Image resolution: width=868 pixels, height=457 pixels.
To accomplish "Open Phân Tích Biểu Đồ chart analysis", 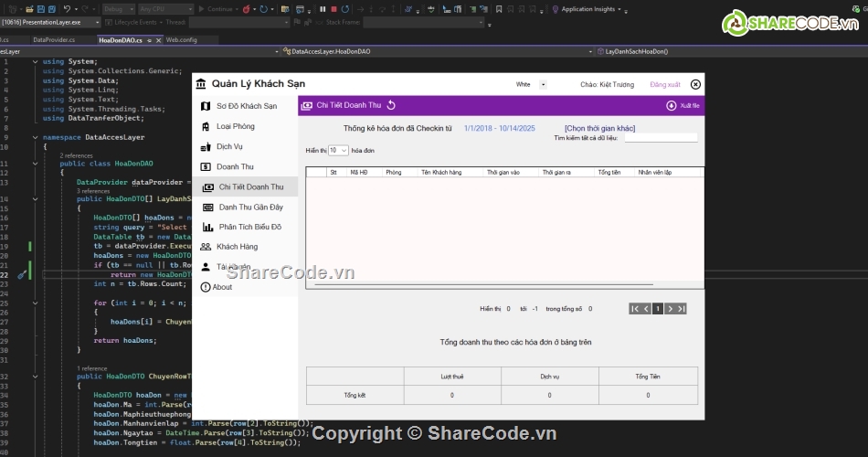I will (249, 227).
